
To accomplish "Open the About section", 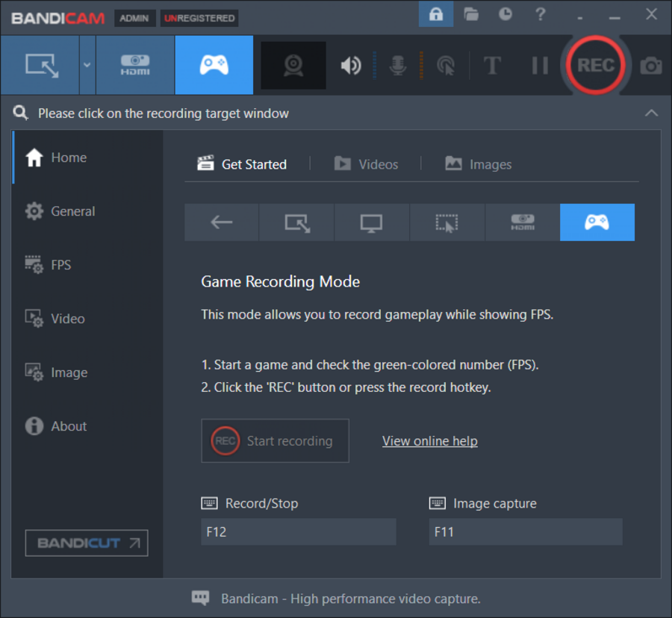I will point(87,426).
